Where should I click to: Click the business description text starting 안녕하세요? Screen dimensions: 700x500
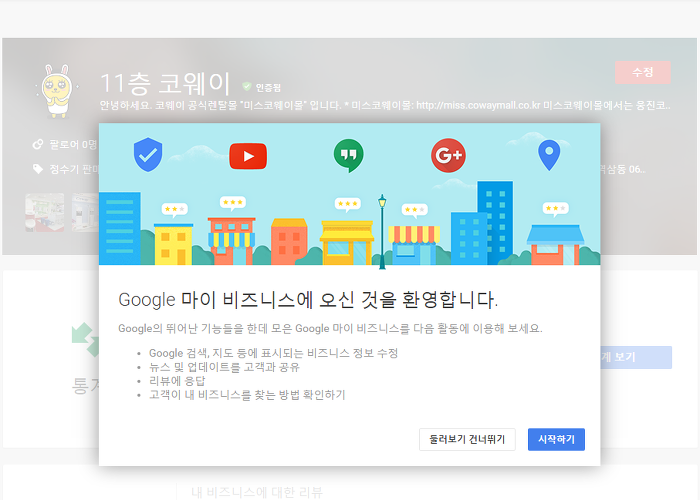tap(385, 105)
